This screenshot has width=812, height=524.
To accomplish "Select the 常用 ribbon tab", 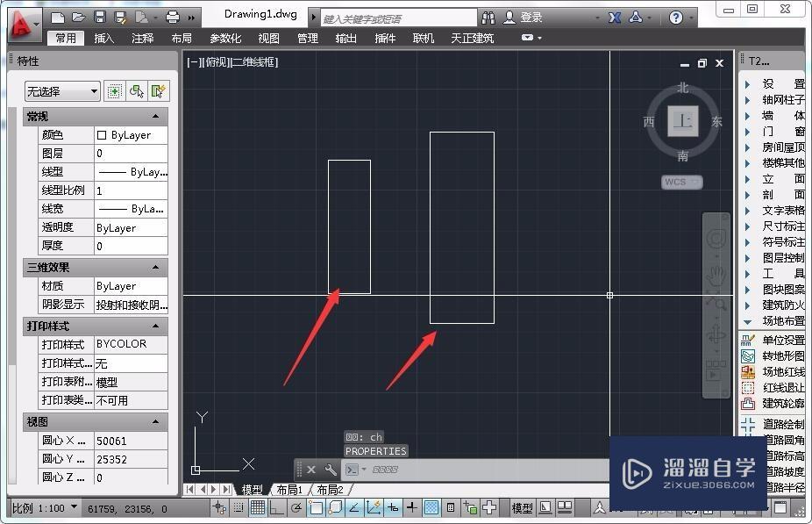I will click(x=66, y=39).
